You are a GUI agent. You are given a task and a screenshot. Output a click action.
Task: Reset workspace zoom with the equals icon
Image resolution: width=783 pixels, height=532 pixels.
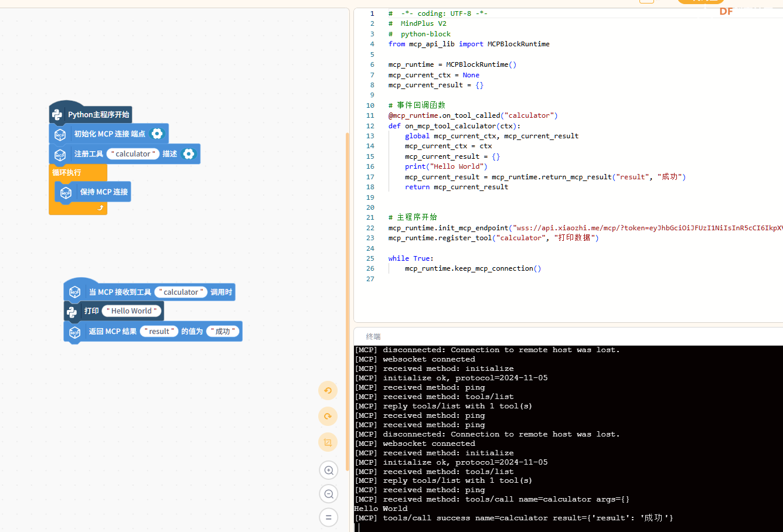tap(329, 517)
